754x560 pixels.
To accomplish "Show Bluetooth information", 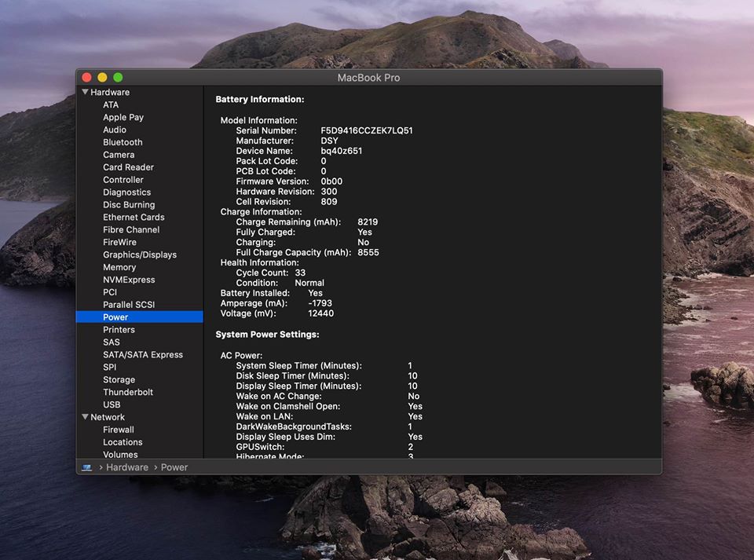I will 123,142.
